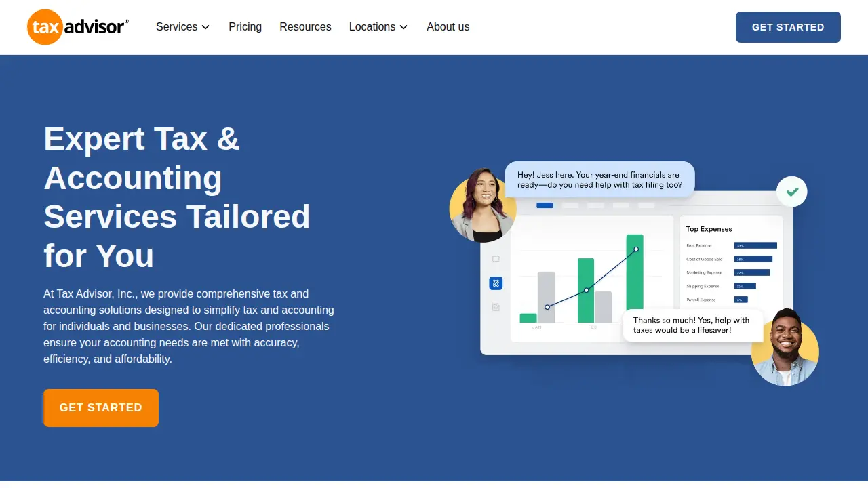Expand the Locations dropdown menu
The height and width of the screenshot is (488, 868).
[x=378, y=27]
